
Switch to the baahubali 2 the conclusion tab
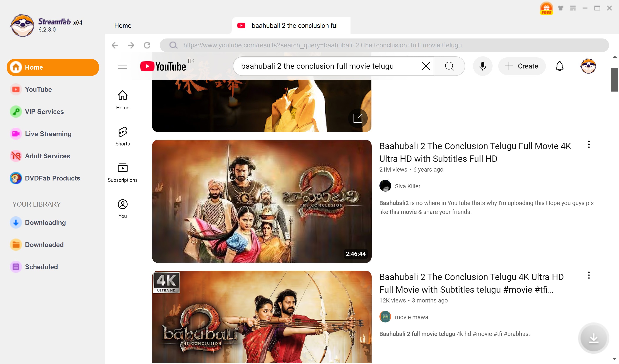[291, 25]
